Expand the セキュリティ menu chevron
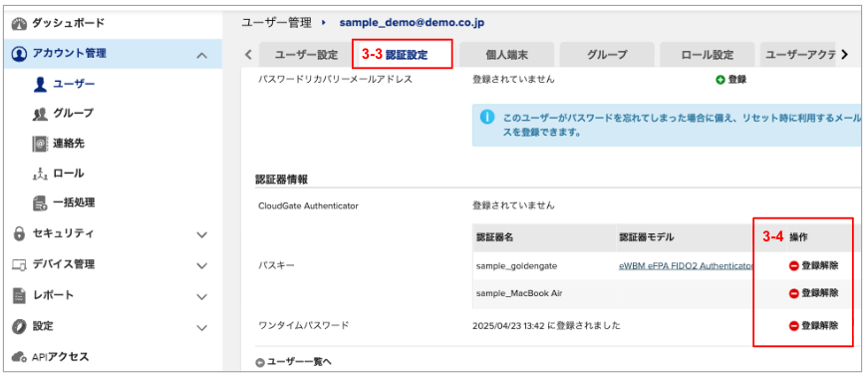 [x=202, y=235]
